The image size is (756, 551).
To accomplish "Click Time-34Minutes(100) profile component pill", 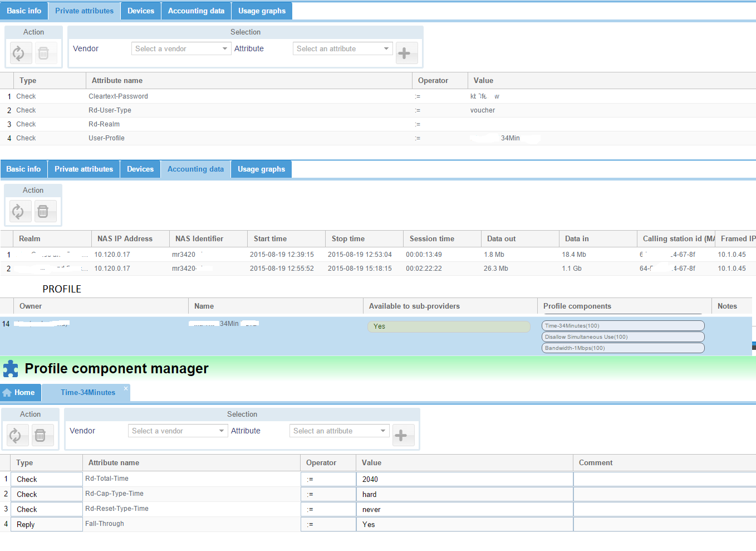I will pos(623,326).
